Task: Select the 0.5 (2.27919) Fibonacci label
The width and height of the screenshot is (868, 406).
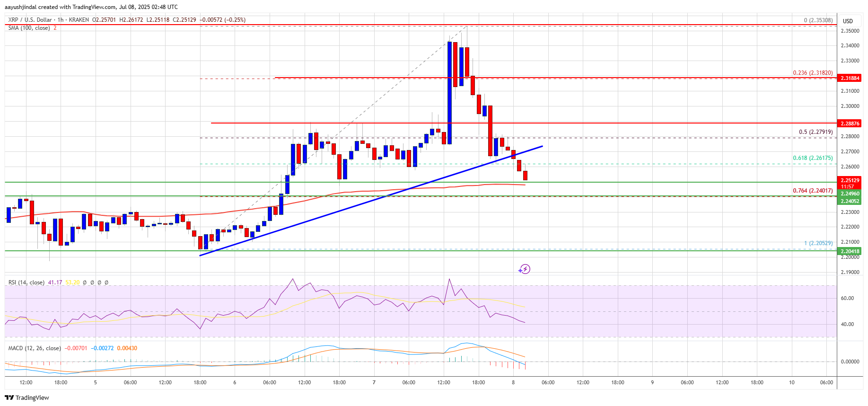Action: (x=815, y=132)
